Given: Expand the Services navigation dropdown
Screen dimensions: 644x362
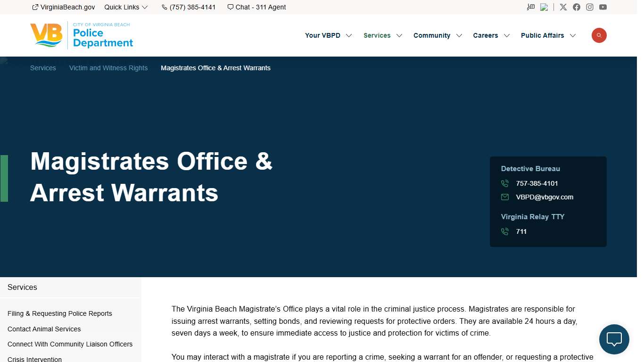Looking at the screenshot, I should (382, 35).
